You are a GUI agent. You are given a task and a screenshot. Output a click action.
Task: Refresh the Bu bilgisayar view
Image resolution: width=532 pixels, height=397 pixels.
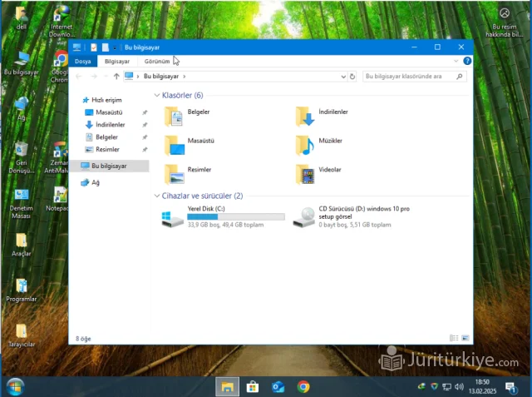(352, 77)
